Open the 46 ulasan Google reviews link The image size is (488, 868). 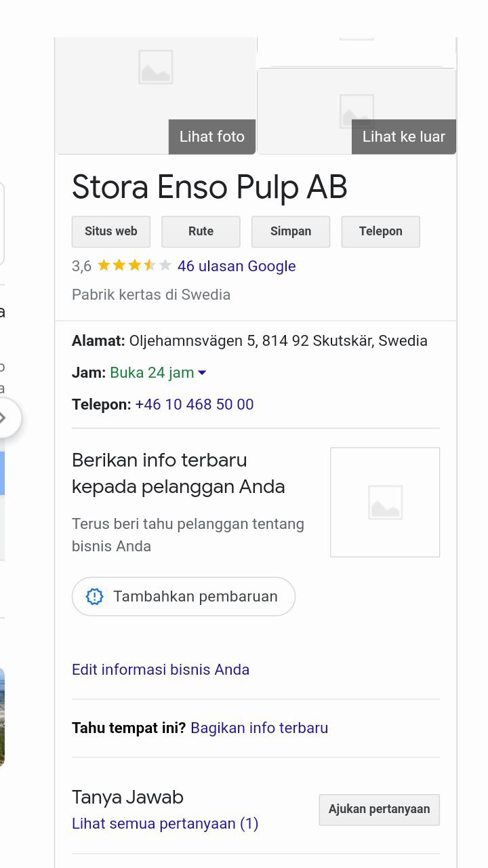pos(237,266)
